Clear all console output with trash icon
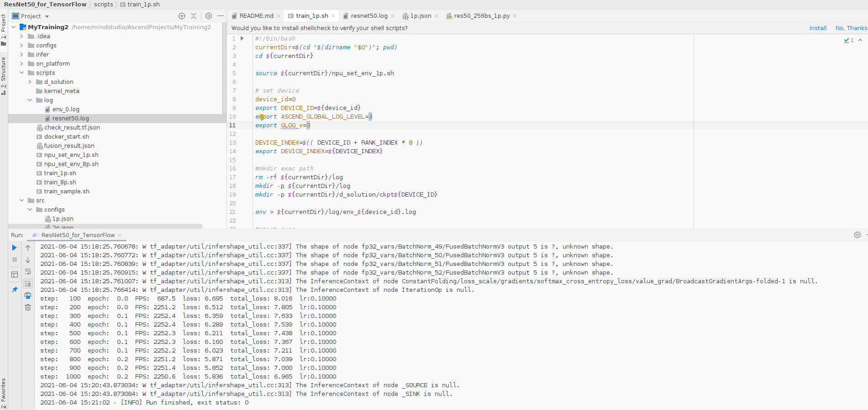This screenshot has width=868, height=410. click(x=28, y=307)
